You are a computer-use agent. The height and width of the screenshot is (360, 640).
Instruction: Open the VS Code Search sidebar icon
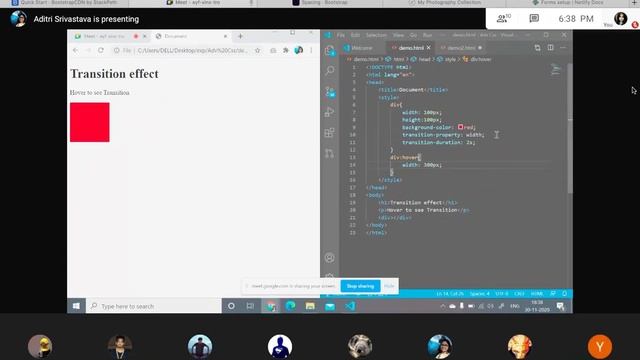(x=330, y=71)
